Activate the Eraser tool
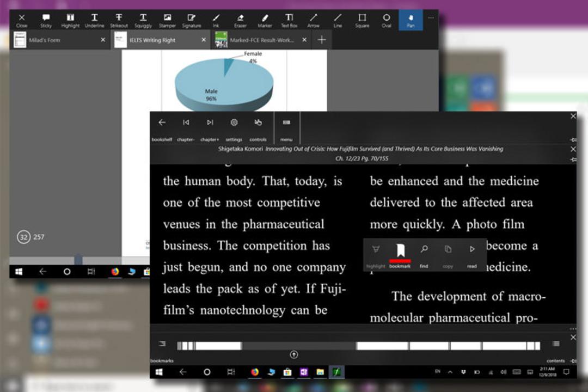The width and height of the screenshot is (588, 392). tap(241, 21)
